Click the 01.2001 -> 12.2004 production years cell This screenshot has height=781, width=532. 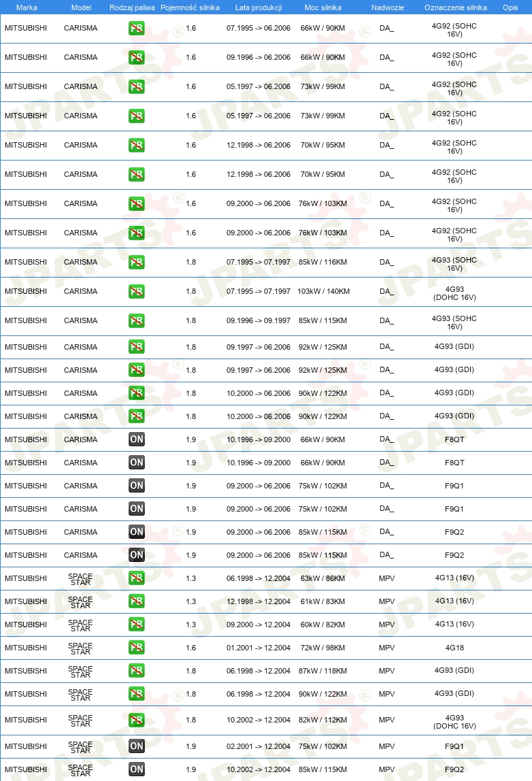pyautogui.click(x=259, y=648)
